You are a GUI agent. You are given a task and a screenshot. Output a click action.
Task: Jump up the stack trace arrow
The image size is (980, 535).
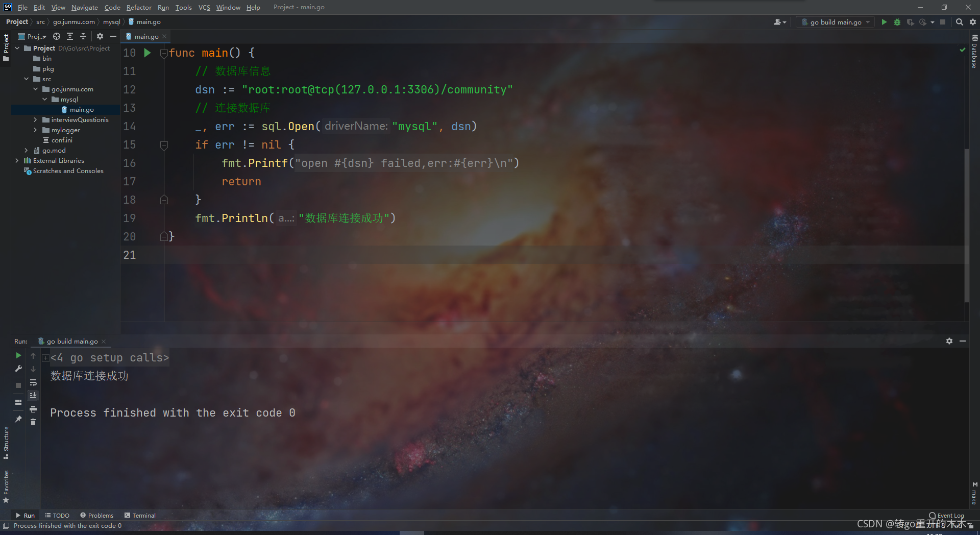coord(33,356)
